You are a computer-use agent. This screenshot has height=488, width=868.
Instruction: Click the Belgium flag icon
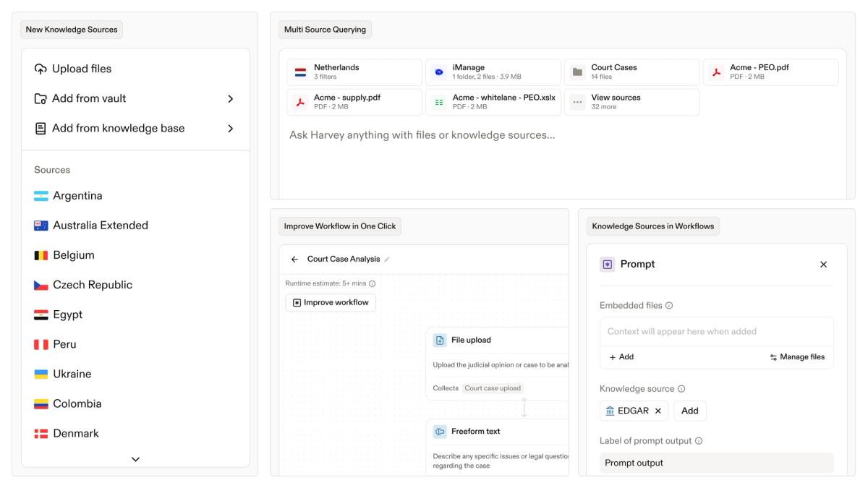41,255
